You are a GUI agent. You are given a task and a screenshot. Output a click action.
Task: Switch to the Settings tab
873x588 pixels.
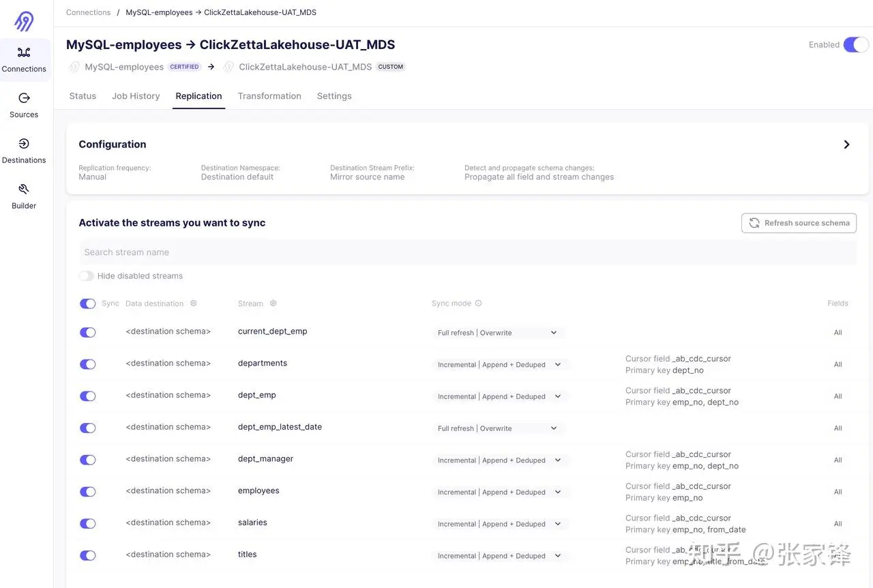point(334,96)
